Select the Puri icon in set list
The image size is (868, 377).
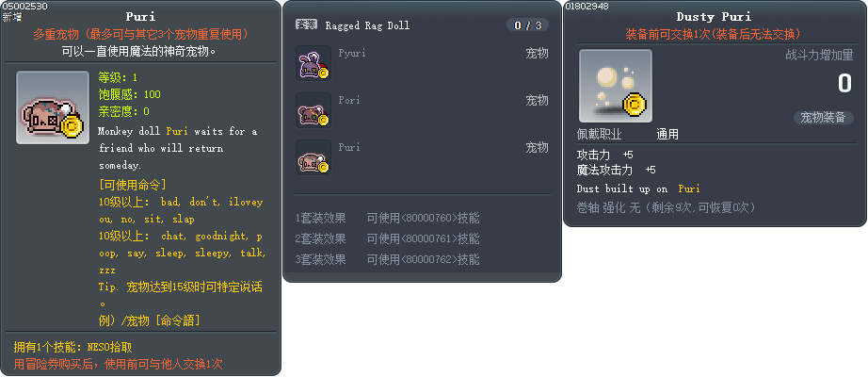(x=313, y=157)
